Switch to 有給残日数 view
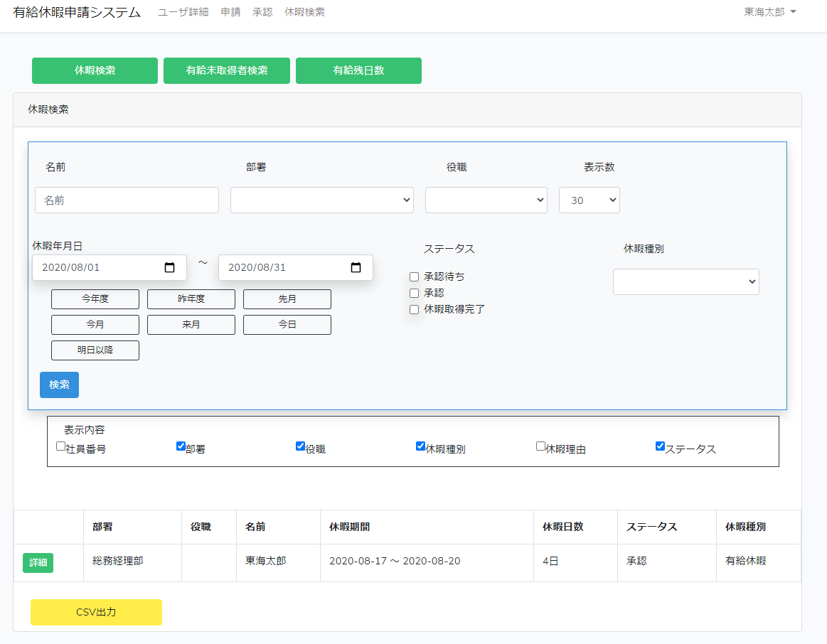Screen dimensions: 827x644 pos(358,70)
